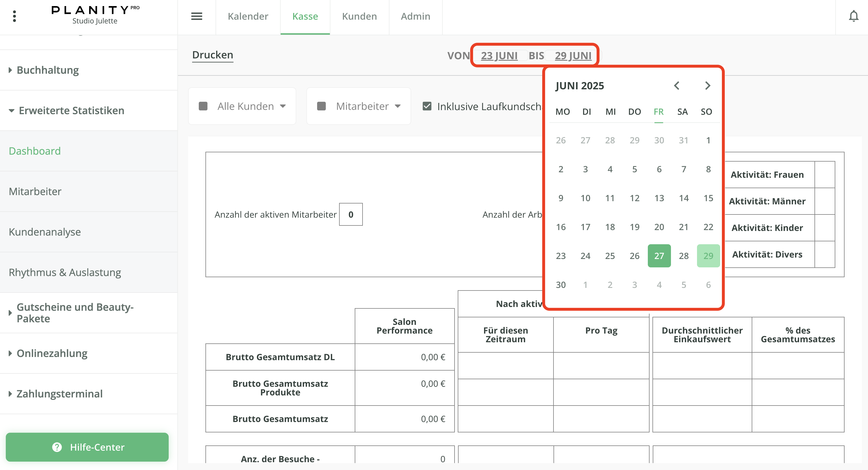The width and height of the screenshot is (868, 470).
Task: Open the Alle Kunden dropdown arrow
Action: coord(283,106)
